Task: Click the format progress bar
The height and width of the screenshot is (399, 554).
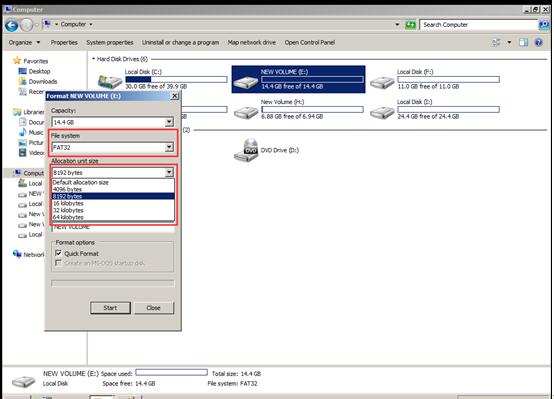Action: [113, 283]
